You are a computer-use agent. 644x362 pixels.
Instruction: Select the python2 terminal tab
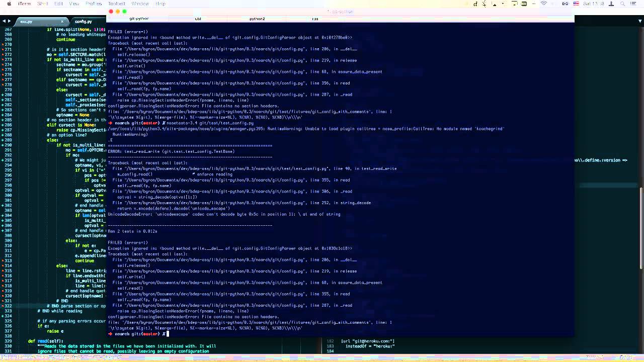click(x=257, y=19)
